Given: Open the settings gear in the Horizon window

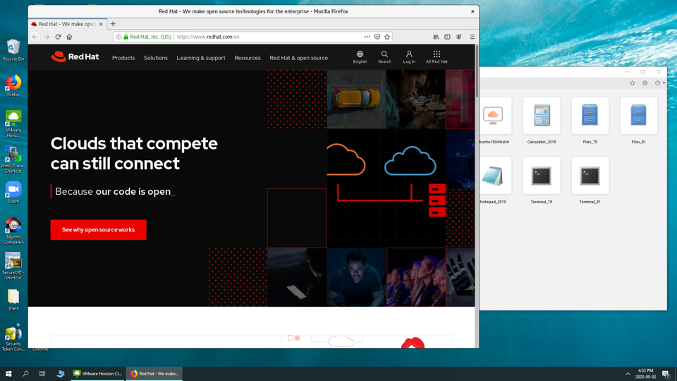Looking at the screenshot, I should coord(645,83).
